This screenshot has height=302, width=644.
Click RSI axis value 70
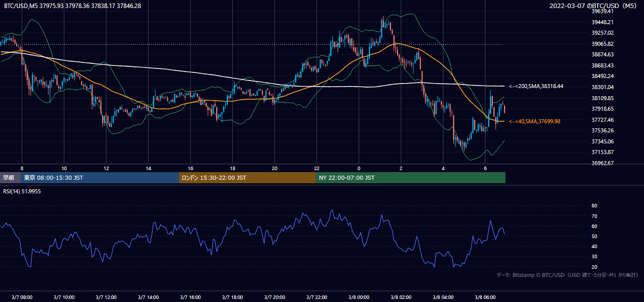point(594,216)
